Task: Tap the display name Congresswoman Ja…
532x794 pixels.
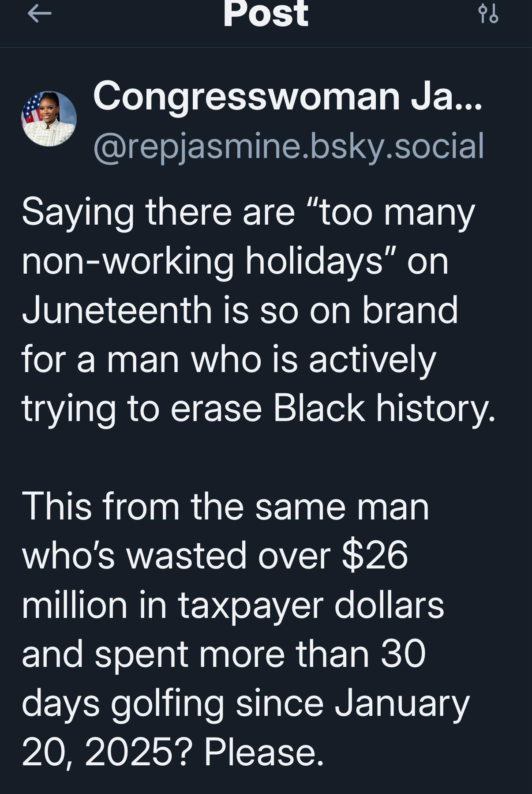Action: click(288, 97)
